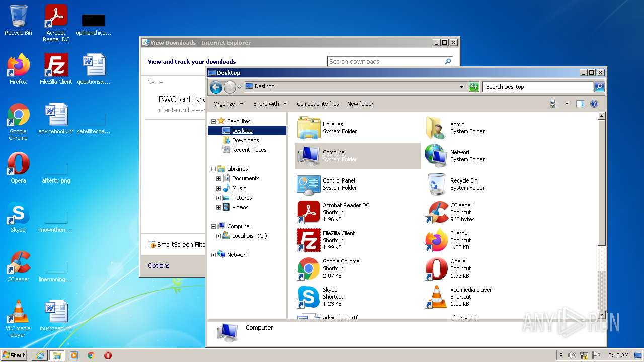Image resolution: width=644 pixels, height=362 pixels.
Task: Click Opera icon on the taskbar
Action: 108,355
